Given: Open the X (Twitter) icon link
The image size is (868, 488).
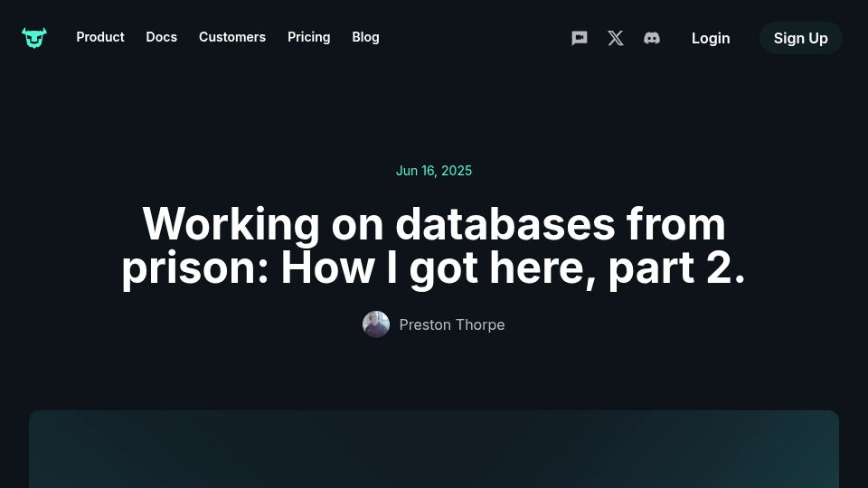Looking at the screenshot, I should [616, 38].
